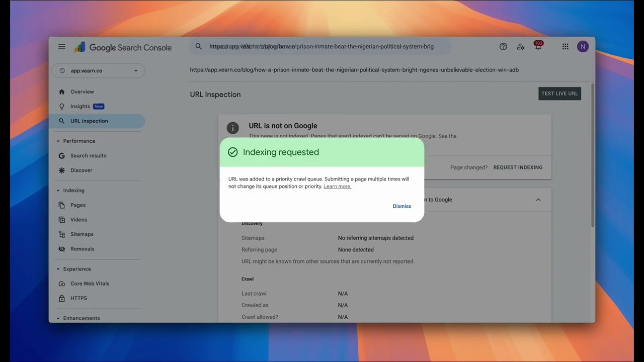
Task: Click the search magnifier icon in URL bar
Action: click(x=199, y=46)
